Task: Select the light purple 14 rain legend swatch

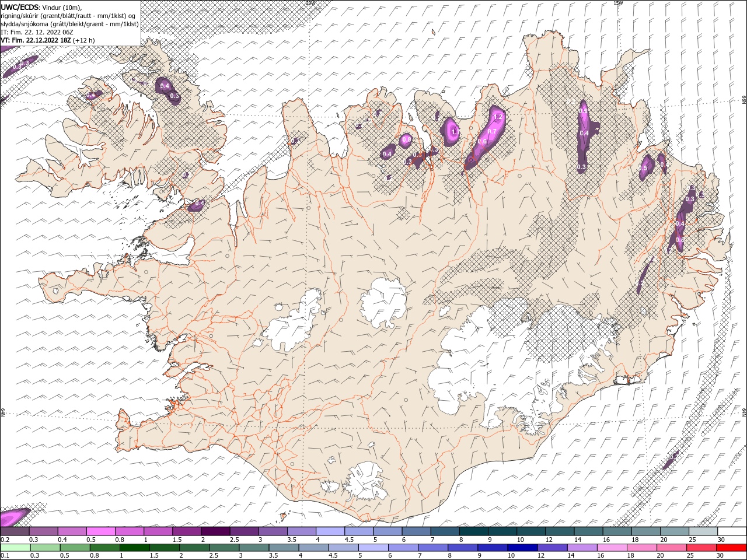Action: coord(581,548)
